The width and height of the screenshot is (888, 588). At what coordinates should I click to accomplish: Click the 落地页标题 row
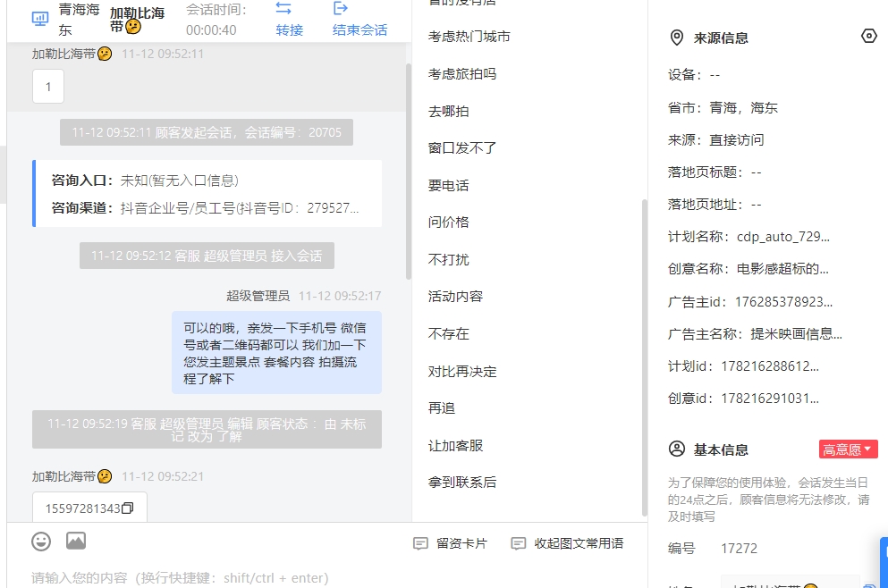(715, 172)
